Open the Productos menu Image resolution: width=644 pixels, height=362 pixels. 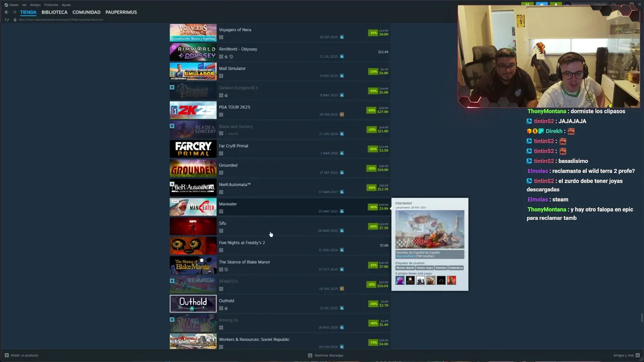[x=51, y=5]
